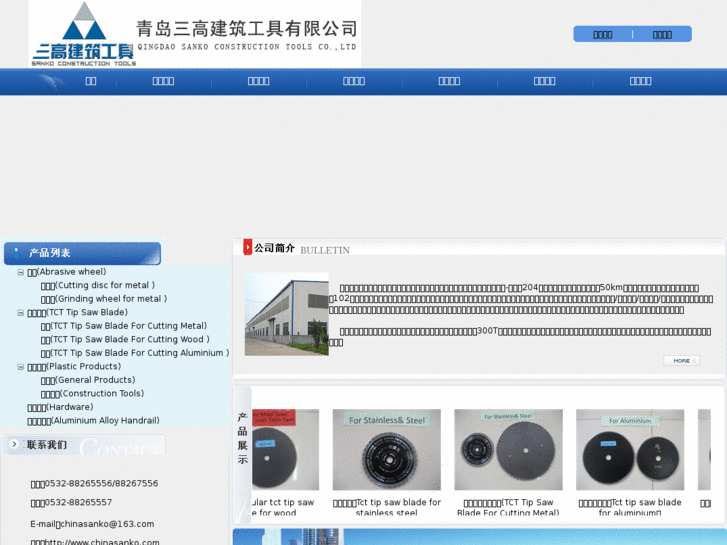Viewport: 727px width, 545px height.
Task: Click the 'Tct tip saw blade for stainless steel' caption
Action: coord(386,508)
